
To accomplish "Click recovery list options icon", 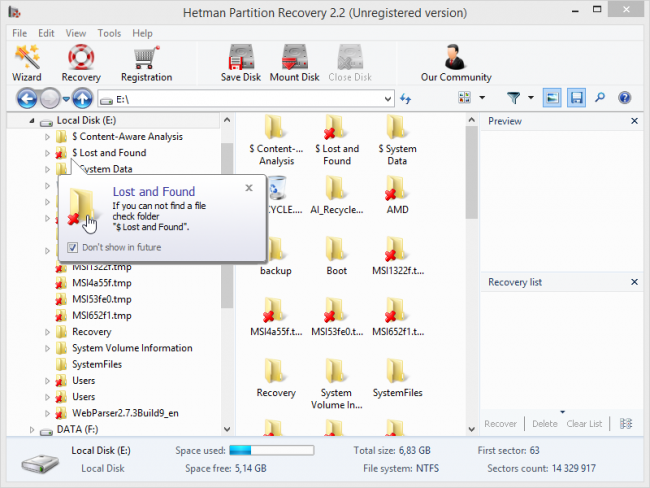I will point(626,423).
